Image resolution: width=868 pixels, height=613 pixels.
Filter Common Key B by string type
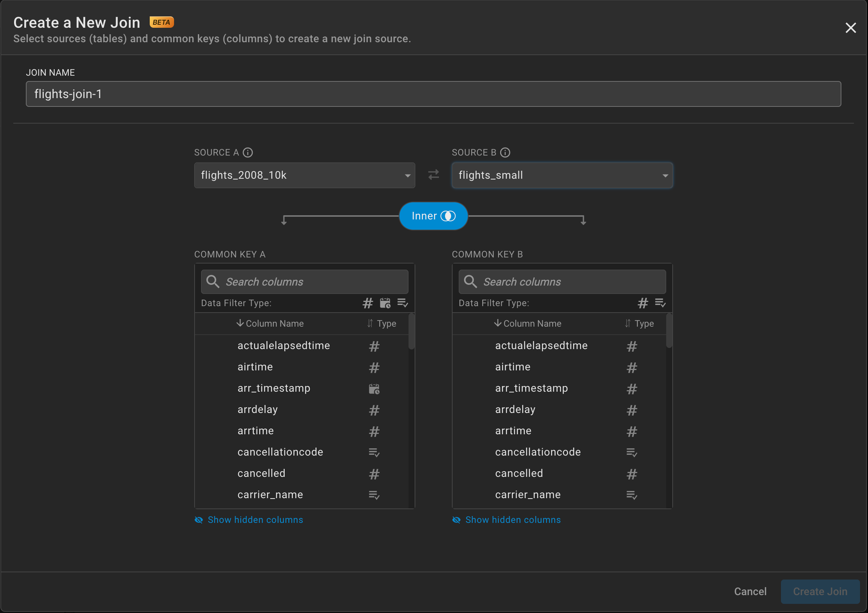(660, 303)
